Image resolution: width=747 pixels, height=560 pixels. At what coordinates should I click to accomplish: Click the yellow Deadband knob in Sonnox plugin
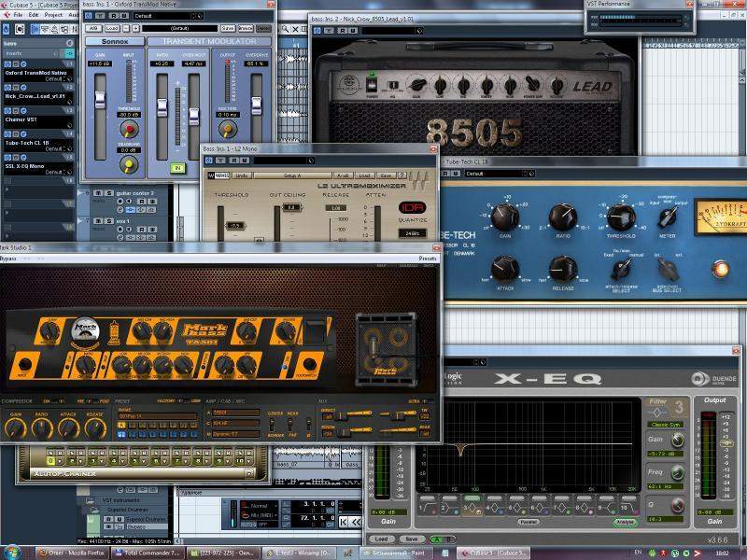pos(129,165)
